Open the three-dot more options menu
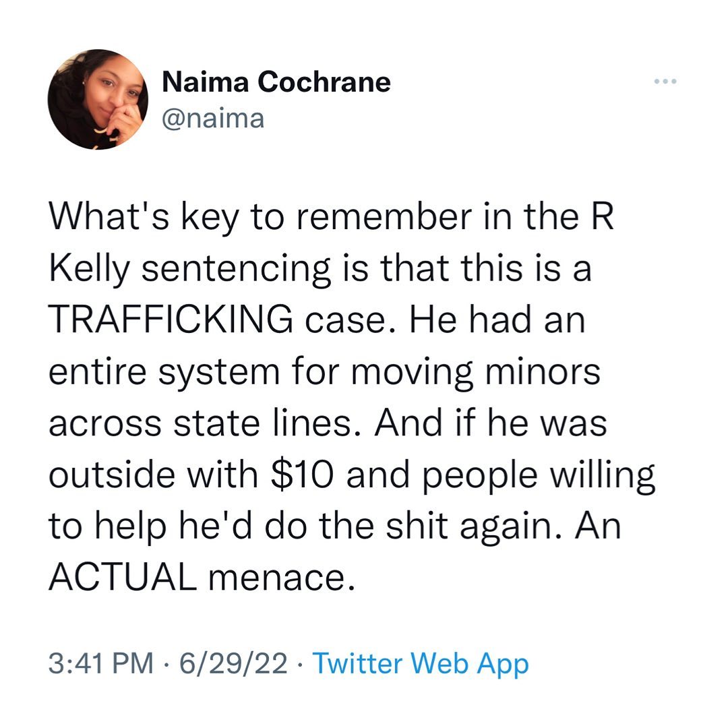Image resolution: width=728 pixels, height=728 pixels. [x=665, y=82]
